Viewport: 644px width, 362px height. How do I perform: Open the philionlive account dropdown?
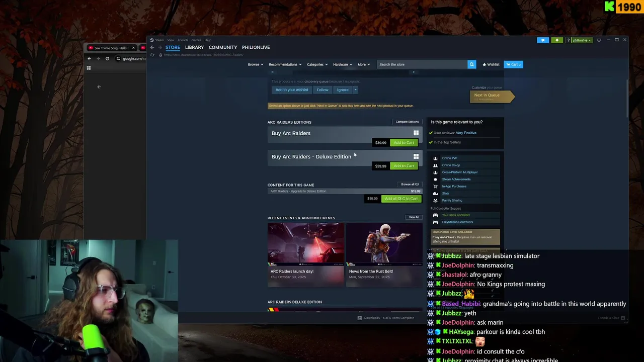click(x=582, y=40)
